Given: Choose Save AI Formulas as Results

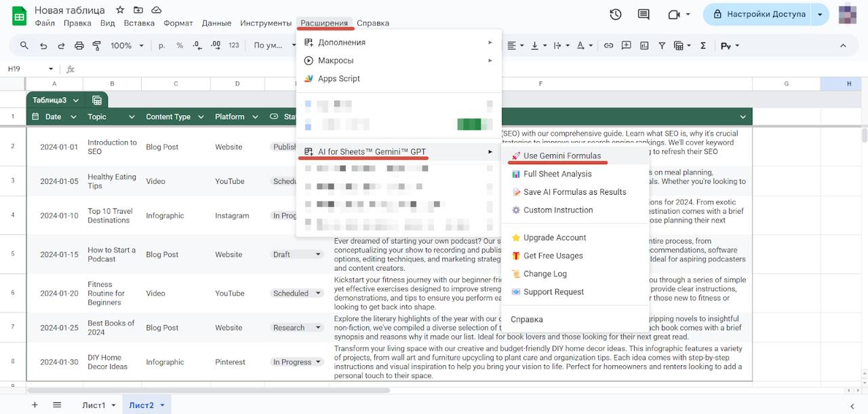Looking at the screenshot, I should [x=575, y=192].
